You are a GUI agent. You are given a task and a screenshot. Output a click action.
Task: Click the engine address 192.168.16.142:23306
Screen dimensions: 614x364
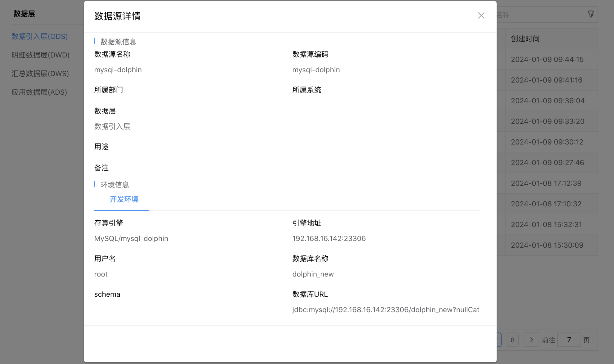329,238
